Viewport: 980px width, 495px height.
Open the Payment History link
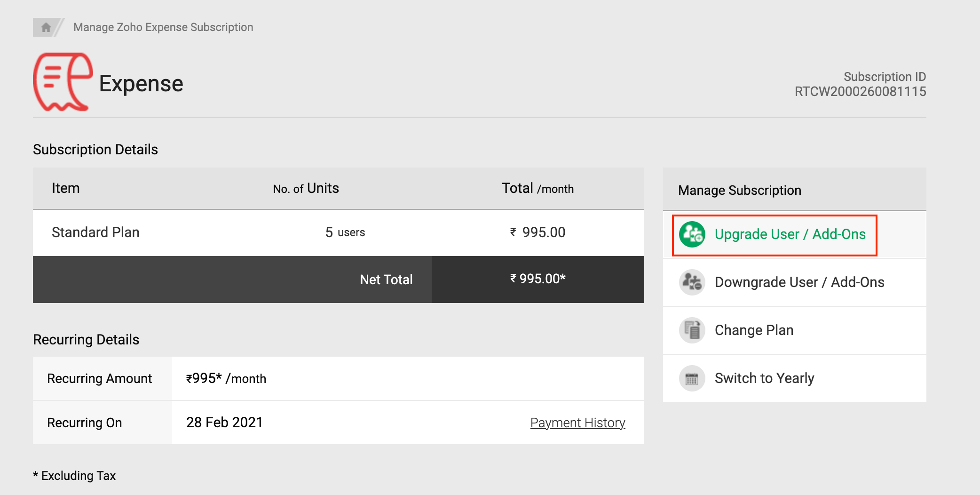(x=577, y=423)
